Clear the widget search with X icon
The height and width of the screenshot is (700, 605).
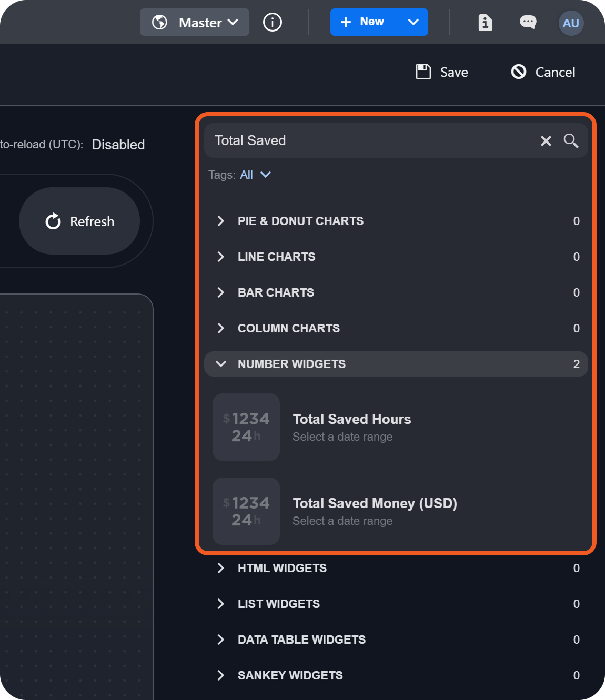point(546,141)
